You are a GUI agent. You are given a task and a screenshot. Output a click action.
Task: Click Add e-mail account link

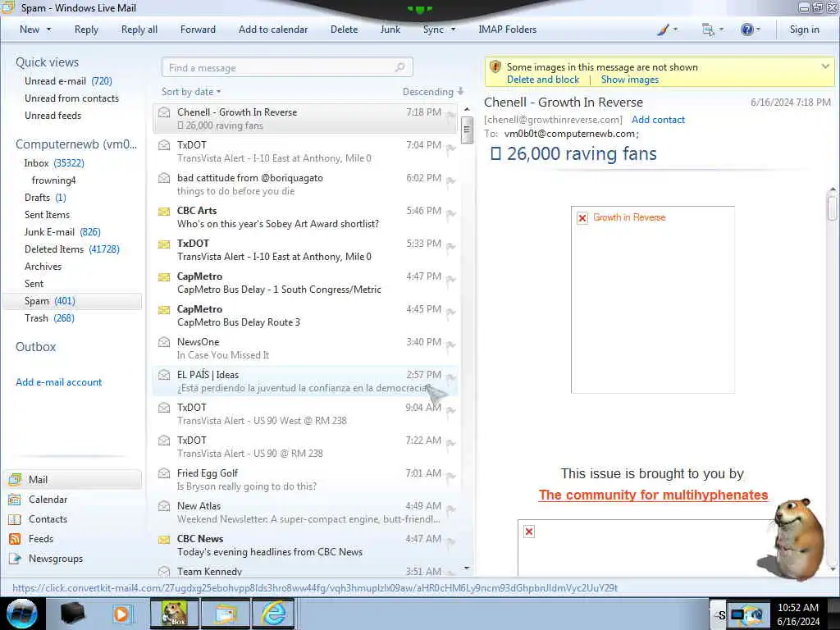coord(58,382)
